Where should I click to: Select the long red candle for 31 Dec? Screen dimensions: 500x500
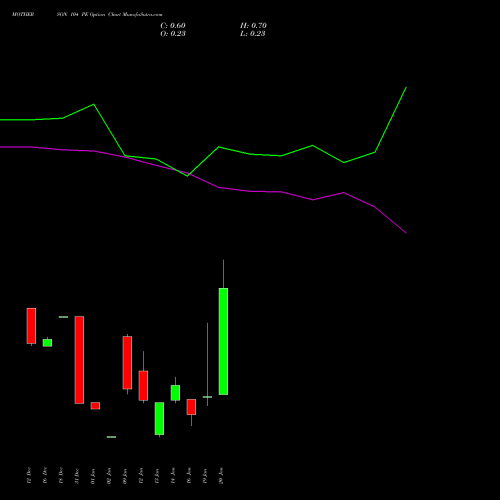(x=79, y=360)
